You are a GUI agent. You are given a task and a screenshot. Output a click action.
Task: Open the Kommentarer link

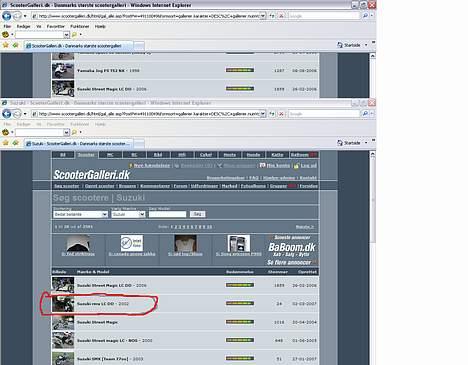(x=155, y=186)
